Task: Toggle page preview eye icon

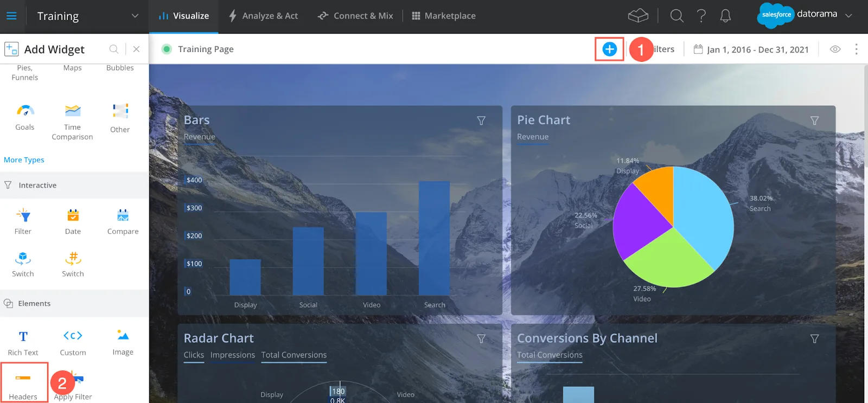Action: 835,49
